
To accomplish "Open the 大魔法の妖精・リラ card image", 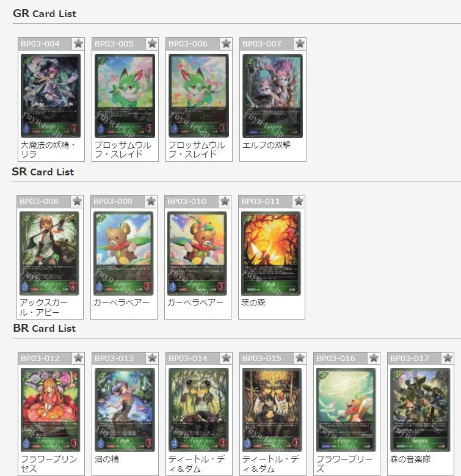I will [51, 96].
